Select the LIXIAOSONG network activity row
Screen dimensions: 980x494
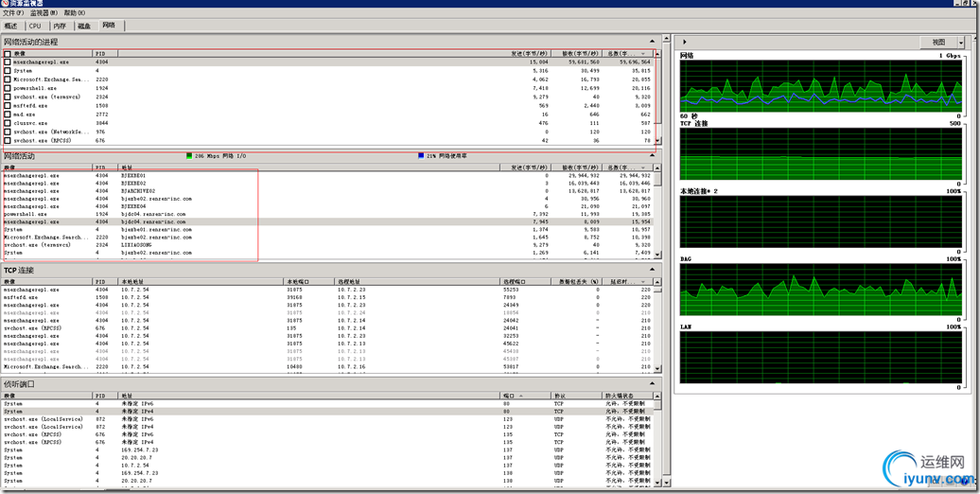point(327,245)
